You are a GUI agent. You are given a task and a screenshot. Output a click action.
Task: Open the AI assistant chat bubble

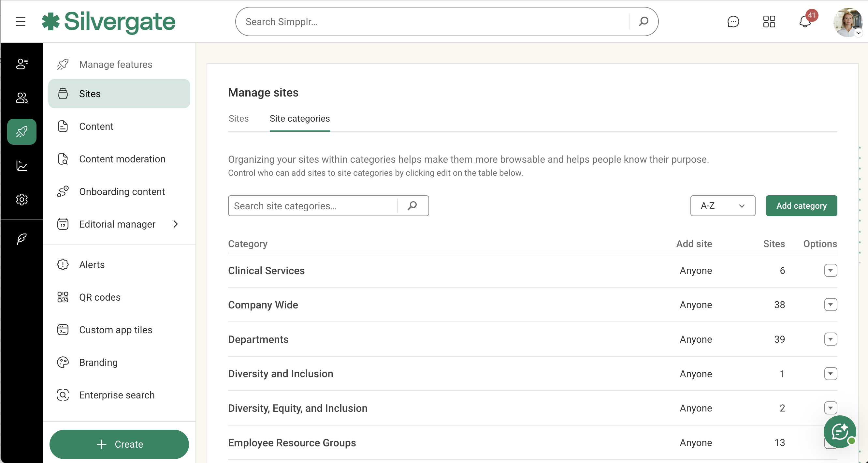(839, 431)
